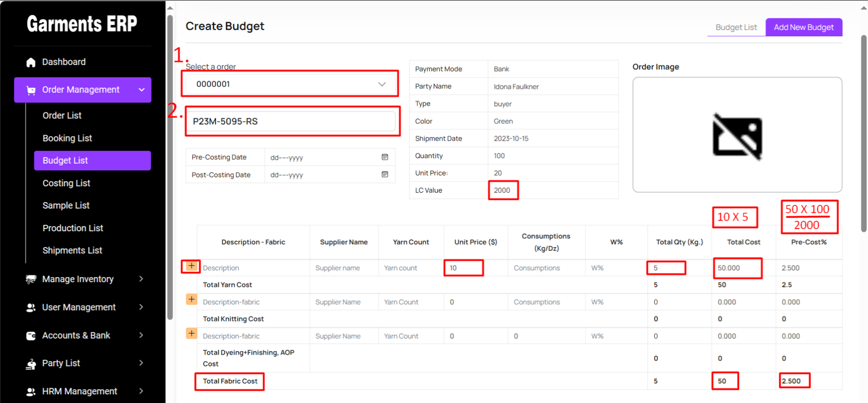Add a knitting cost row with plus icon
Viewport: 868px width, 403px height.
pos(192,299)
